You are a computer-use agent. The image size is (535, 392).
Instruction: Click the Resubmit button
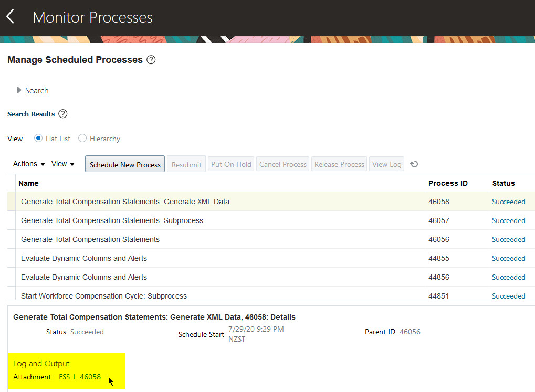tap(186, 164)
